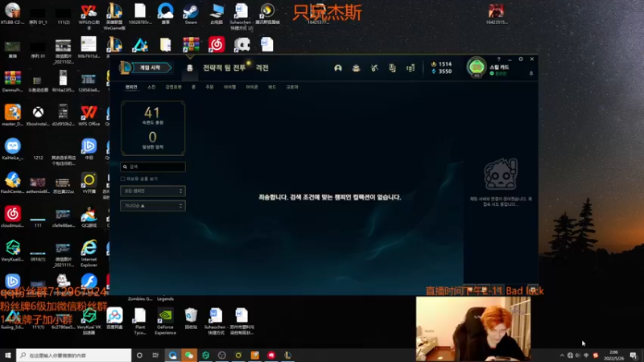
Task: Click the green summoner profile avatar
Action: (477, 67)
